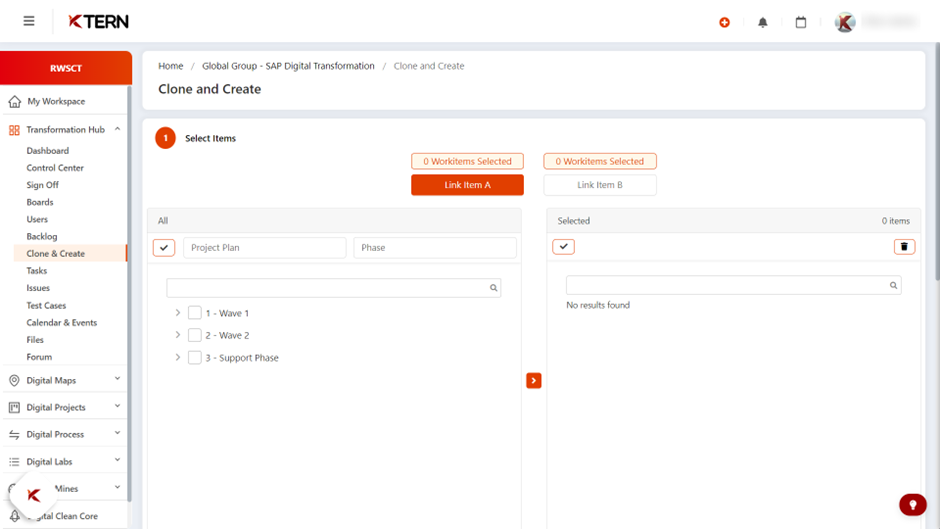Viewport: 940px width, 529px height.
Task: Click the KTERN logo
Action: 98,22
